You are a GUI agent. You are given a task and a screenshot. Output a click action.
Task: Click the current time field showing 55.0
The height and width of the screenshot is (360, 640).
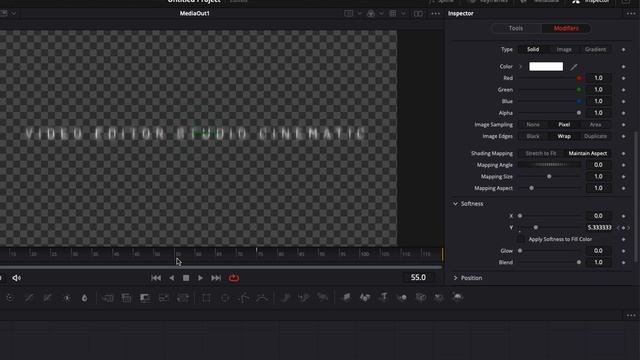[x=418, y=278]
